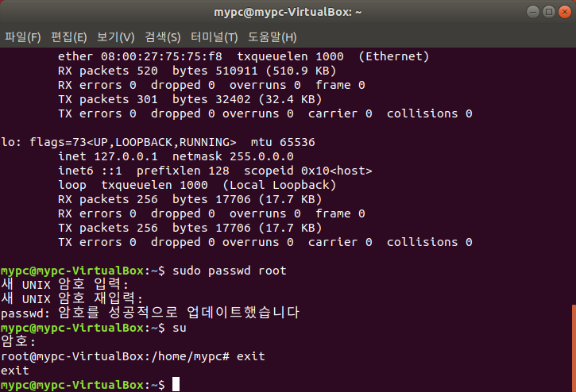Screen dimensions: 576x392
Task: Click the 'su' command text
Action: (180, 328)
